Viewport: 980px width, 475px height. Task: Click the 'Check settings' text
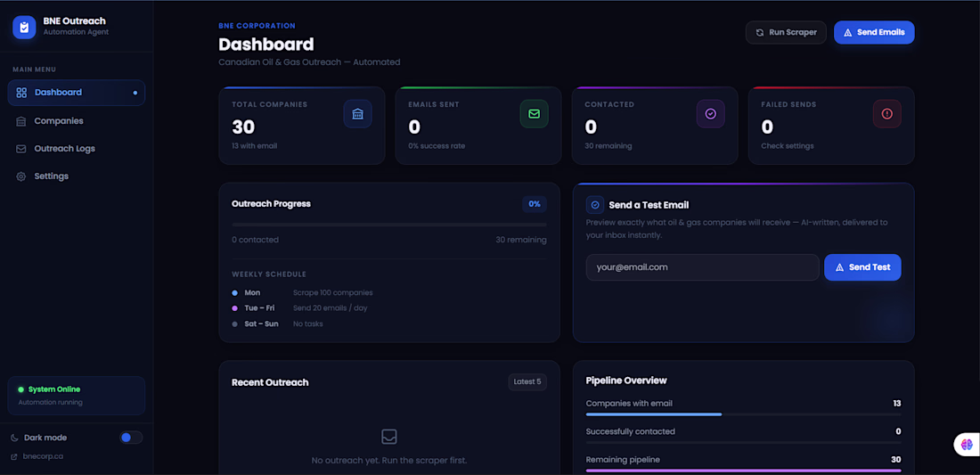tap(788, 146)
